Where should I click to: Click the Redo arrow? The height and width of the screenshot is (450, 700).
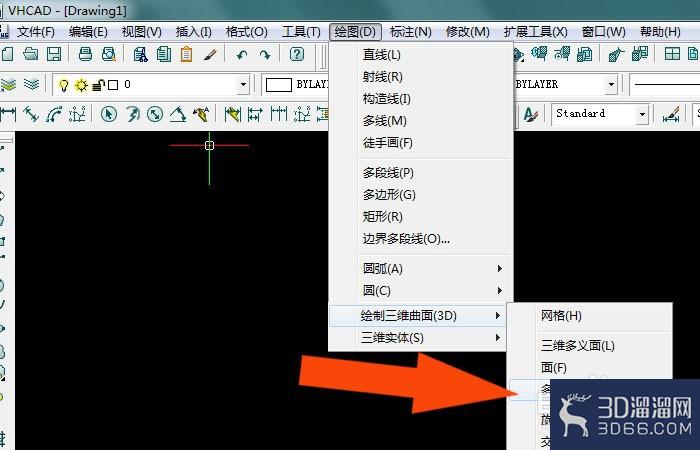pos(265,54)
